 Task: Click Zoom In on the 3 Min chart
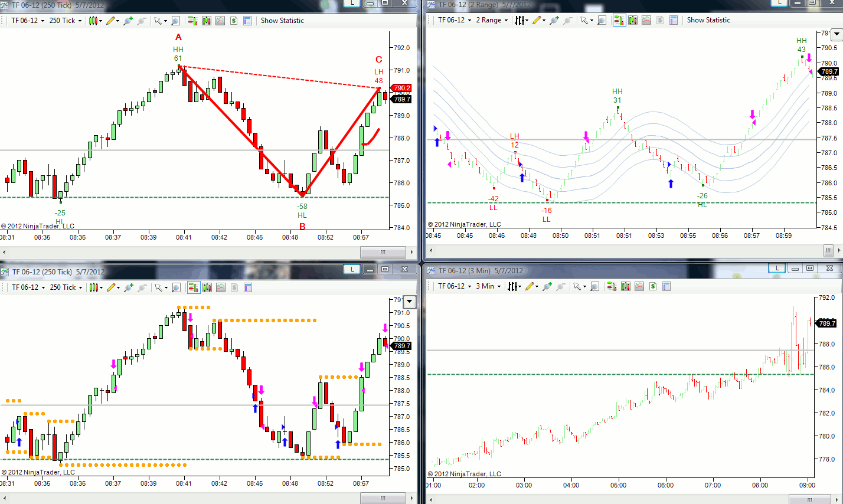pos(547,286)
